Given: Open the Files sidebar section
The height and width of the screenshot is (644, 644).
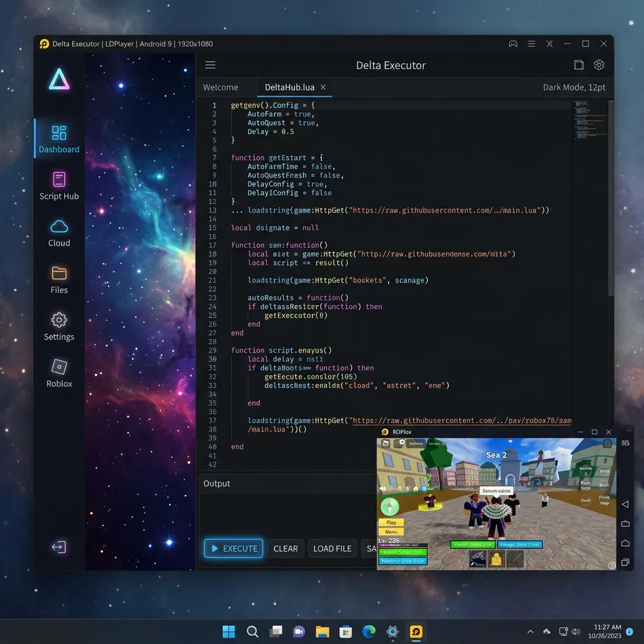Looking at the screenshot, I should [59, 279].
